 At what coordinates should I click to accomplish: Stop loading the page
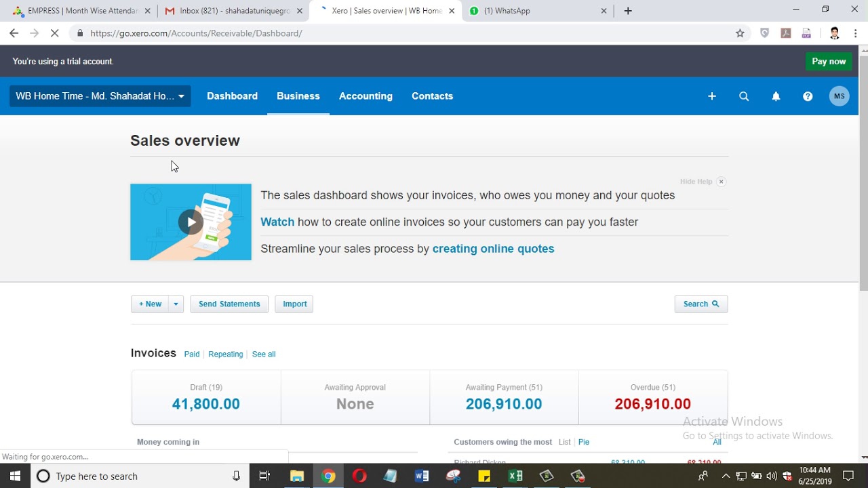pos(54,33)
